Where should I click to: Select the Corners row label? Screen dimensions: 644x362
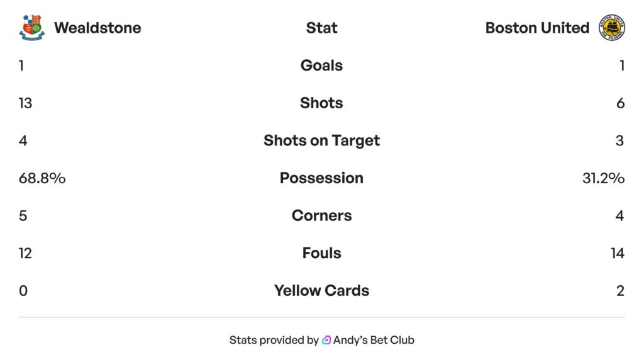pyautogui.click(x=321, y=215)
